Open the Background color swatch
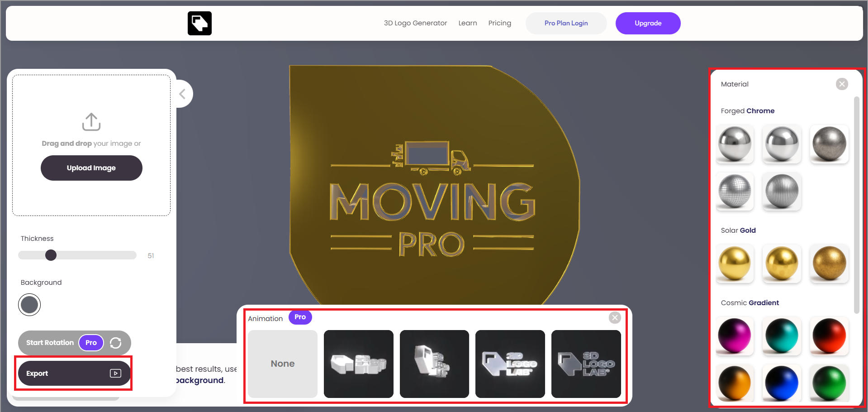The image size is (868, 412). 29,305
